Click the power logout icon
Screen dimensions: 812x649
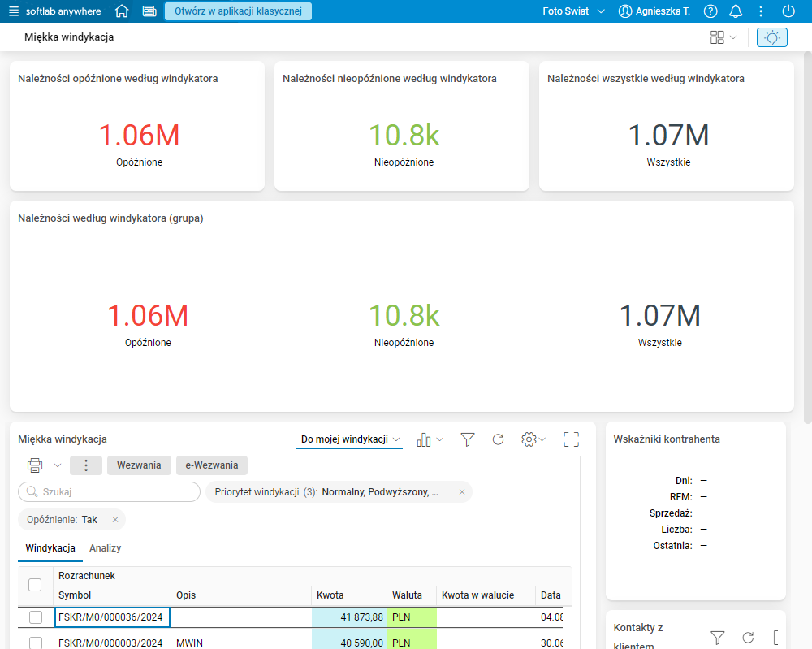[x=788, y=11]
